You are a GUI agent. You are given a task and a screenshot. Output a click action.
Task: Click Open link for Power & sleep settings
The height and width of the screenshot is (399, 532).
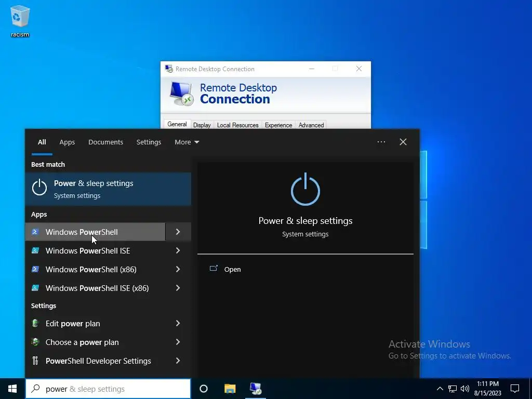click(232, 270)
